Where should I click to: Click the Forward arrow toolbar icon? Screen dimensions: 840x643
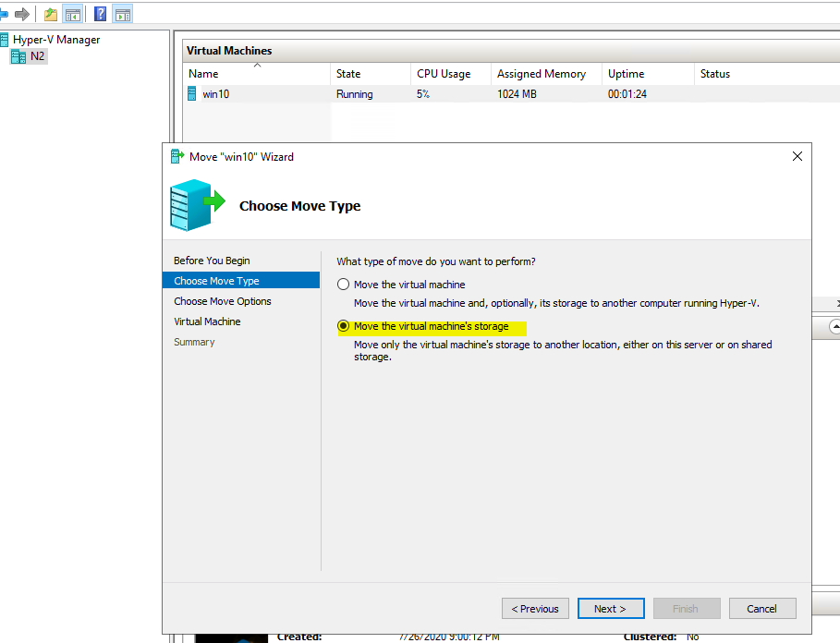(22, 15)
